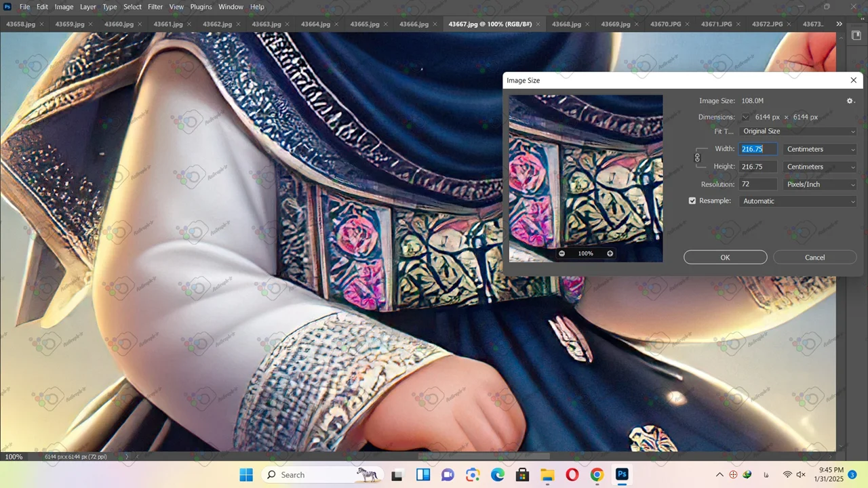Expand the Resample Automatic method dropdown

[x=798, y=201]
